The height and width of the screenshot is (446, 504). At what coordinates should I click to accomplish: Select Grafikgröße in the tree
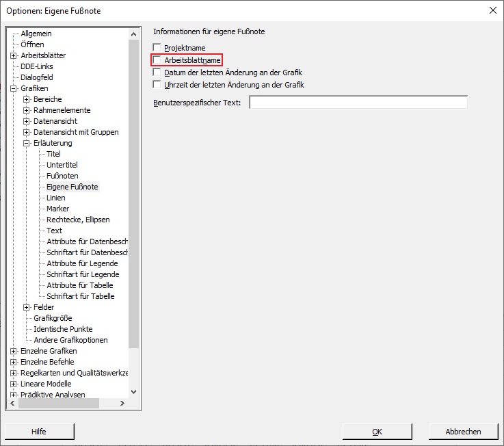pyautogui.click(x=53, y=318)
